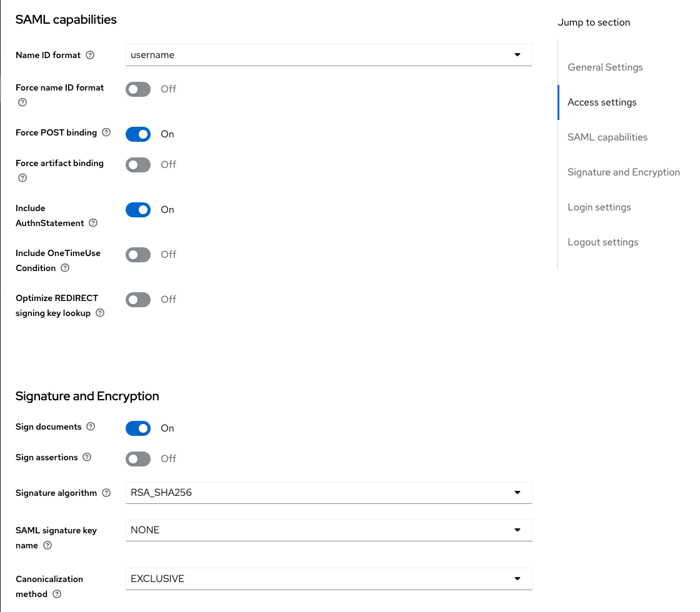The height and width of the screenshot is (612, 700).
Task: Expand the Signature algorithm dropdown
Action: [329, 493]
